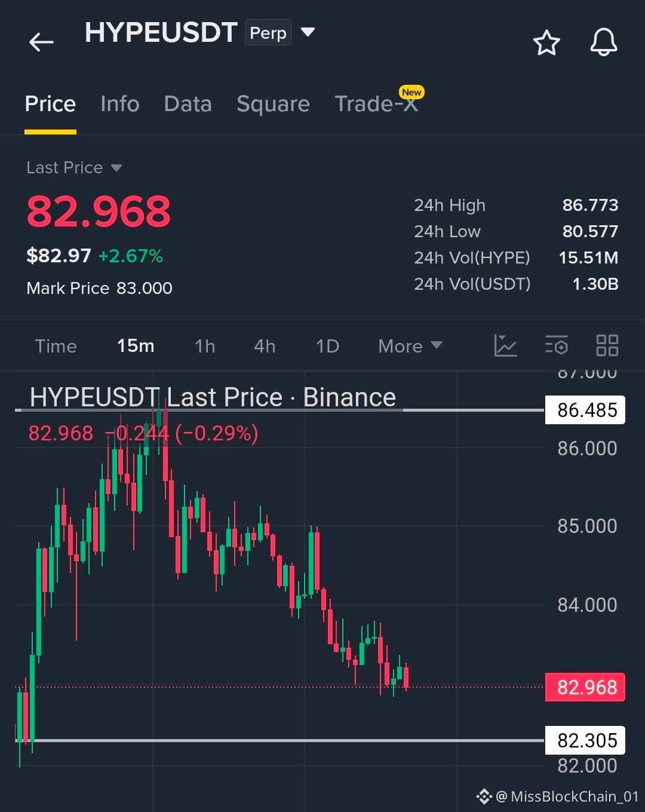
Task: Click the red 82.968 current price label
Action: pos(585,687)
